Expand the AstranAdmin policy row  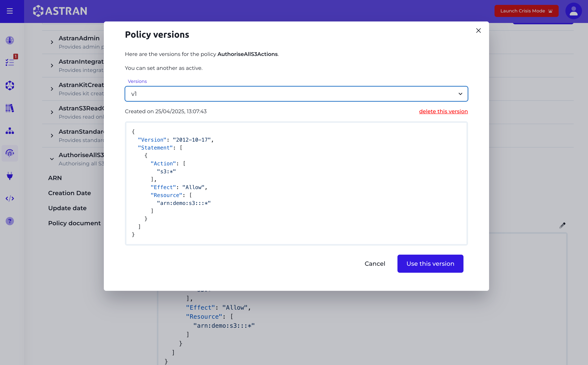[x=52, y=42]
